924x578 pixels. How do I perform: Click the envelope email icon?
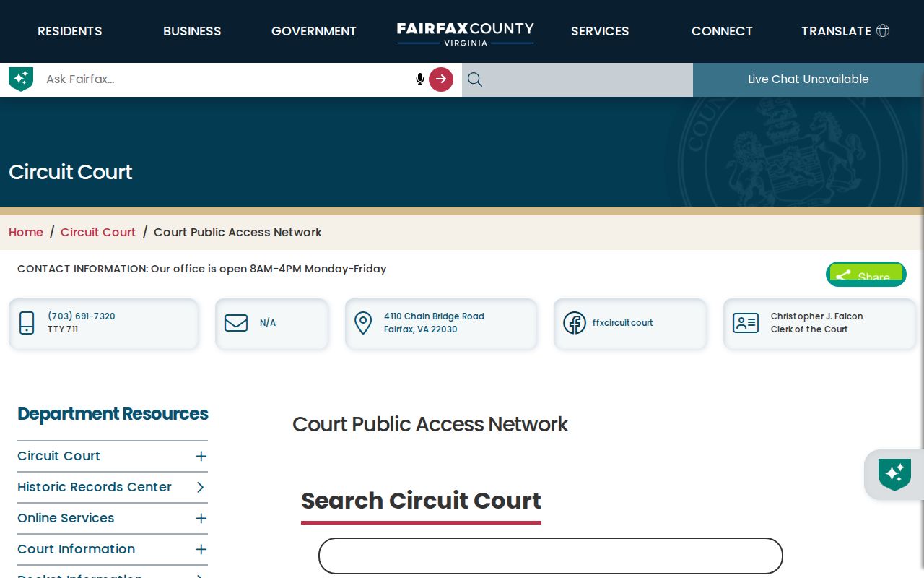(x=236, y=323)
